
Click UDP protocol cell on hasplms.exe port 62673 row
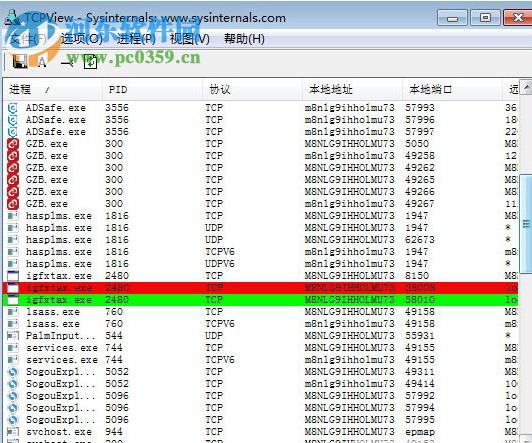click(x=214, y=240)
